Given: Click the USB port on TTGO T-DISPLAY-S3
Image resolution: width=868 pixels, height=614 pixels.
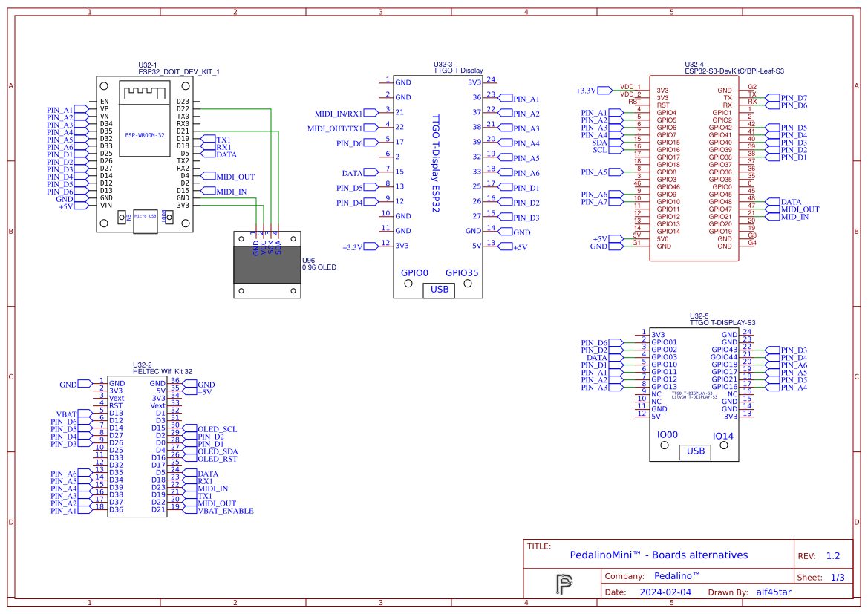Looking at the screenshot, I should pos(695,451).
